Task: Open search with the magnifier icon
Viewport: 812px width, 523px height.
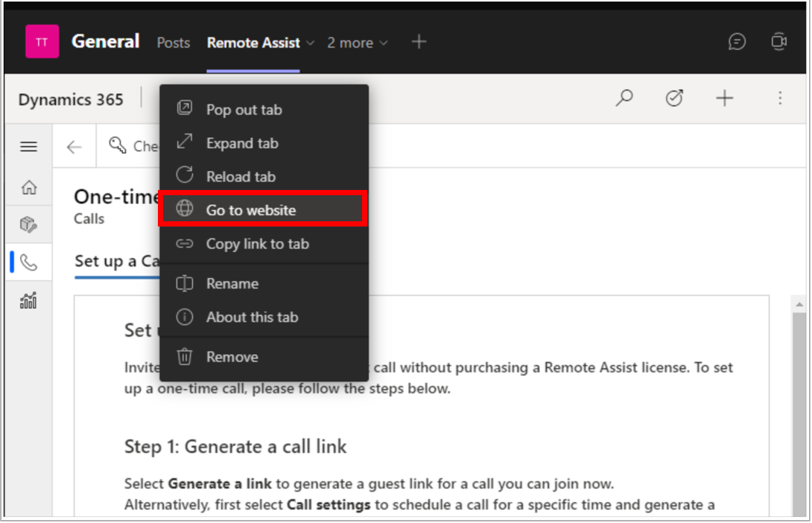Action: tap(624, 98)
